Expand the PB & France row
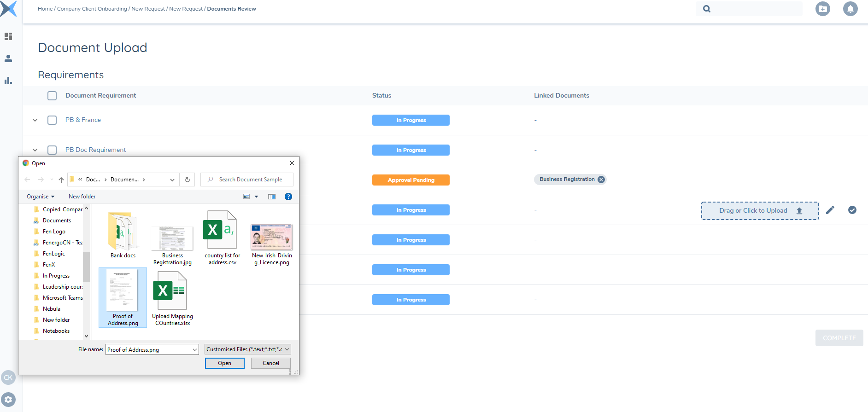This screenshot has height=412, width=868. pyautogui.click(x=35, y=120)
